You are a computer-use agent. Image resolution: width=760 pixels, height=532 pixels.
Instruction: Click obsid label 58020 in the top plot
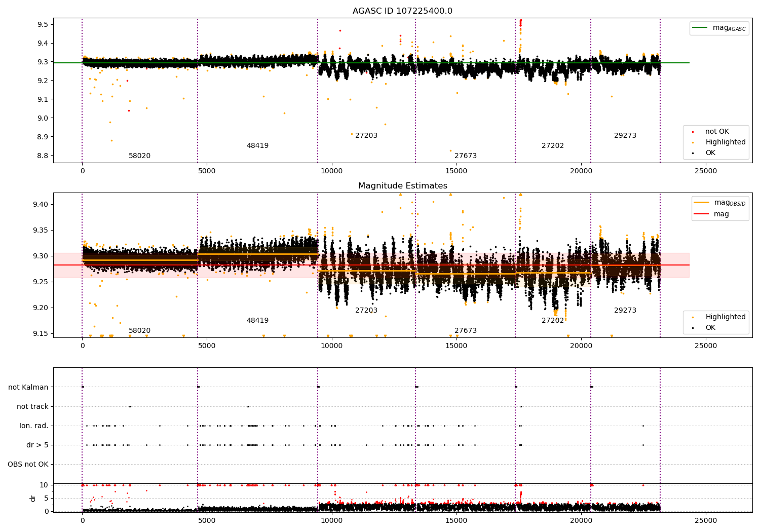tap(139, 156)
